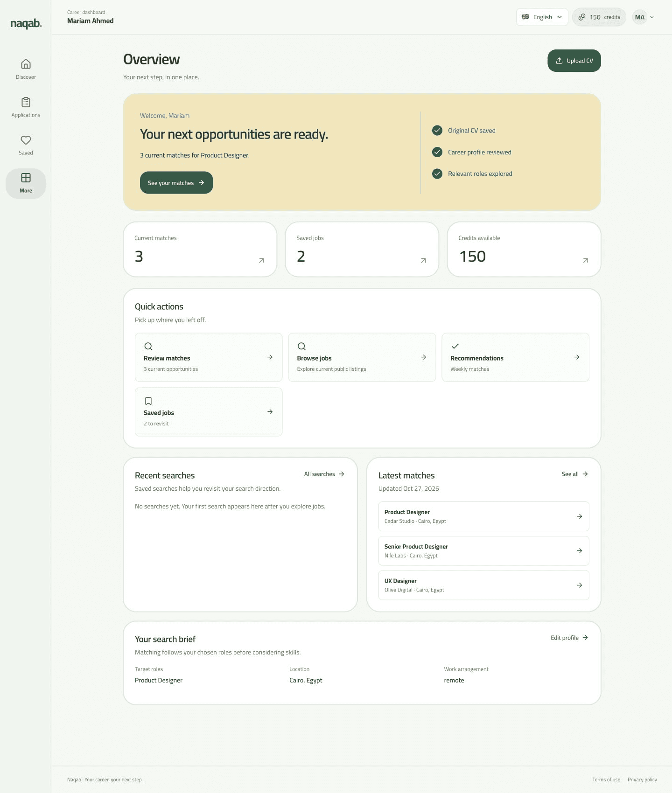Open the Terms of use footer link
The height and width of the screenshot is (793, 672).
tap(606, 779)
